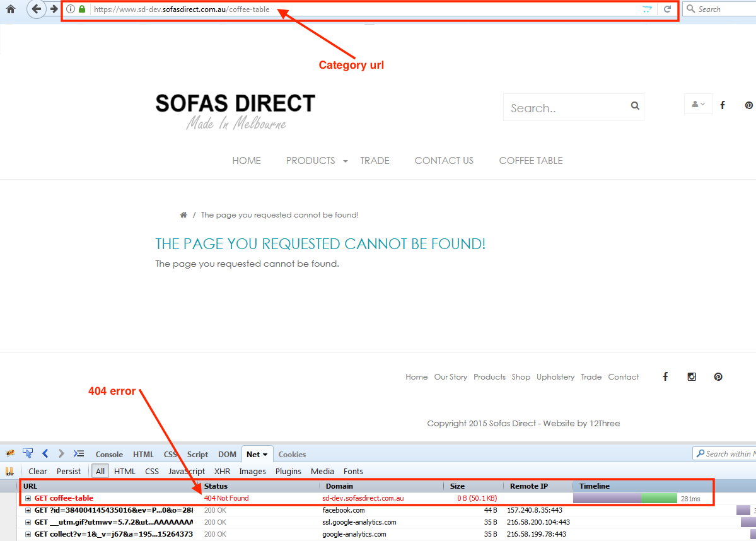Open the footer Our Story link

[451, 377]
